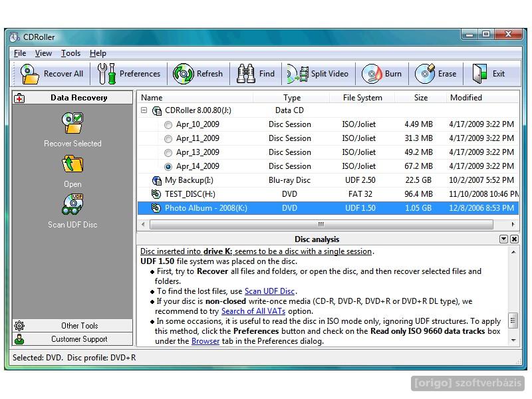532x399 pixels.
Task: Click the TEST_DISC(H:) drive icon
Action: [156, 194]
